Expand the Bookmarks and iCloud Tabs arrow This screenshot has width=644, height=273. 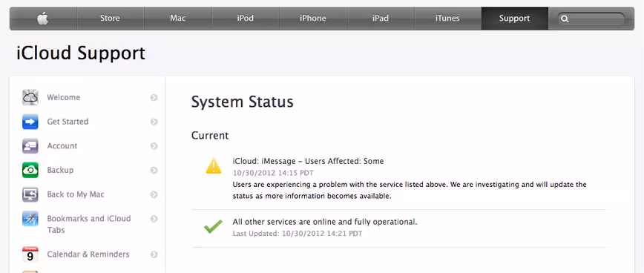[x=154, y=219]
